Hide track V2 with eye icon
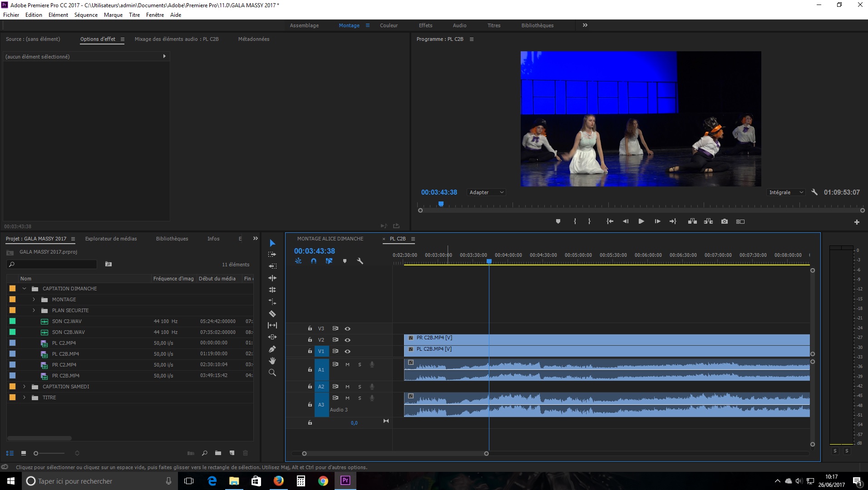This screenshot has width=868, height=490. [x=347, y=340]
